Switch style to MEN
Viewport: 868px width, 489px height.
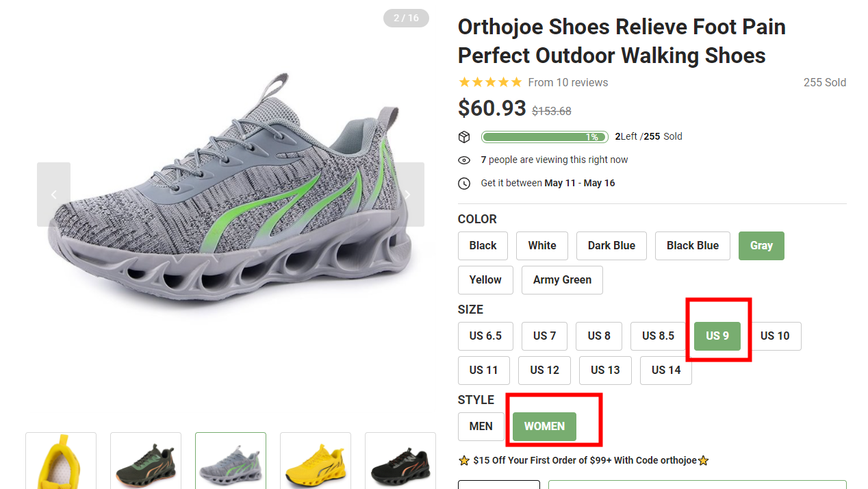(481, 427)
